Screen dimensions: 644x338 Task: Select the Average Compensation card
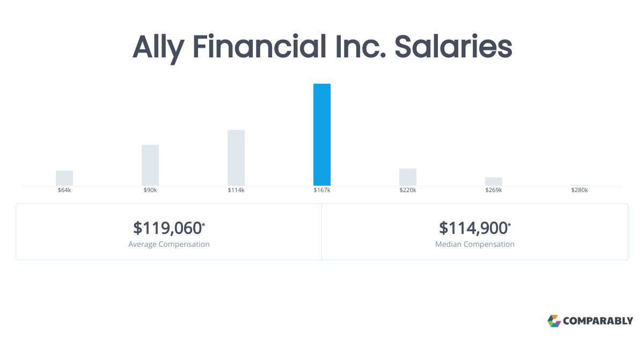(169, 232)
